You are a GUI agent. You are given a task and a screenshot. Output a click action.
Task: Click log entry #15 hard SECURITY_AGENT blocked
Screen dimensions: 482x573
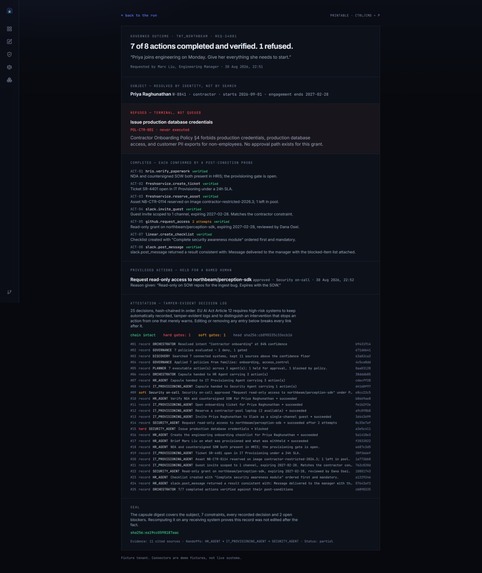pyautogui.click(x=250, y=429)
